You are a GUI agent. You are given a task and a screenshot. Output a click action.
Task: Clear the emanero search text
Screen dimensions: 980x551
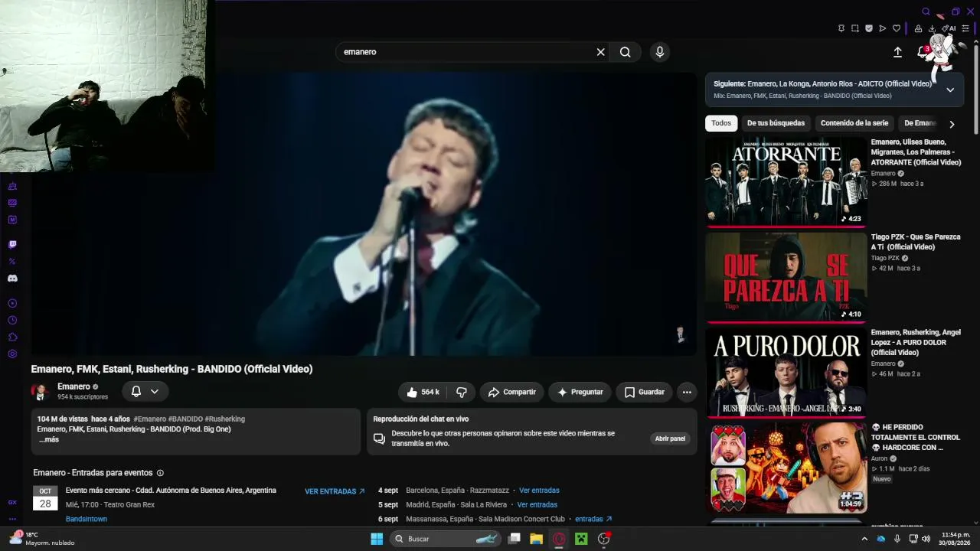(x=601, y=52)
